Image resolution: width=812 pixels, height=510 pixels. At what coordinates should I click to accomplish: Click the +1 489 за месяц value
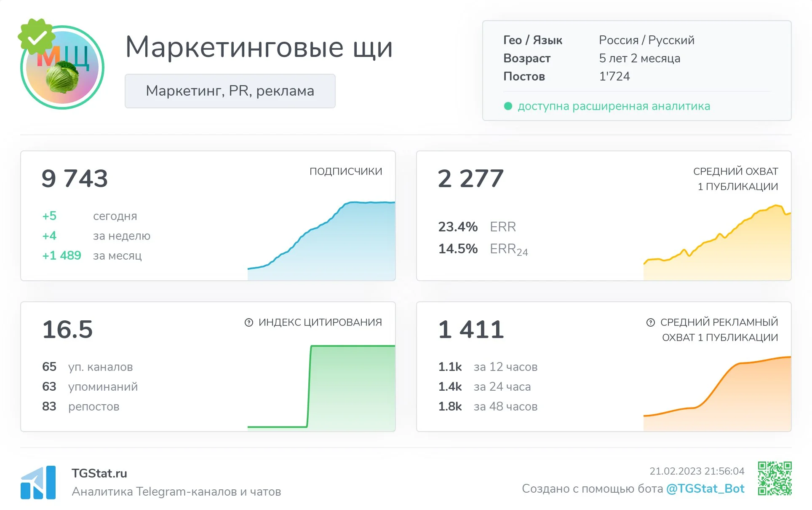pos(61,255)
